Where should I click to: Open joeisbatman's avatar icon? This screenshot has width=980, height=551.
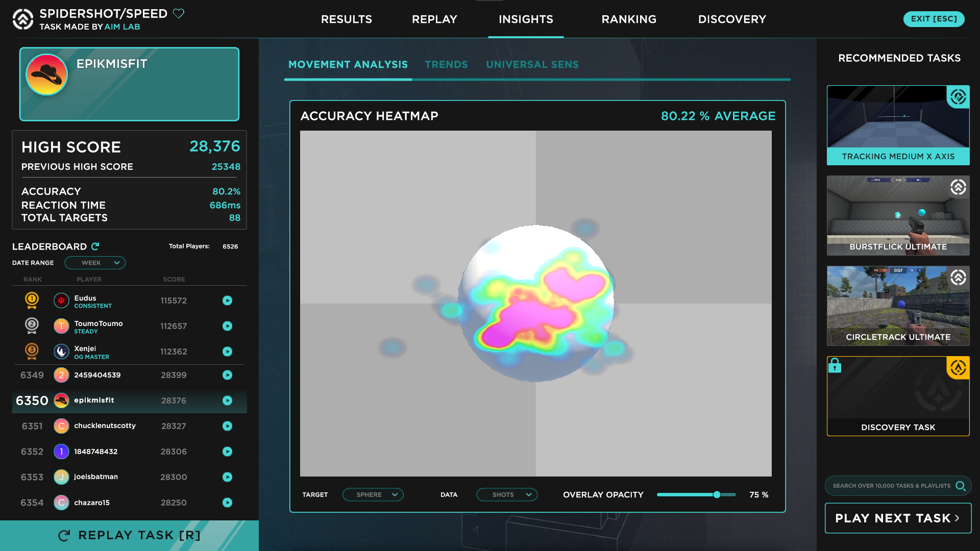click(x=61, y=477)
